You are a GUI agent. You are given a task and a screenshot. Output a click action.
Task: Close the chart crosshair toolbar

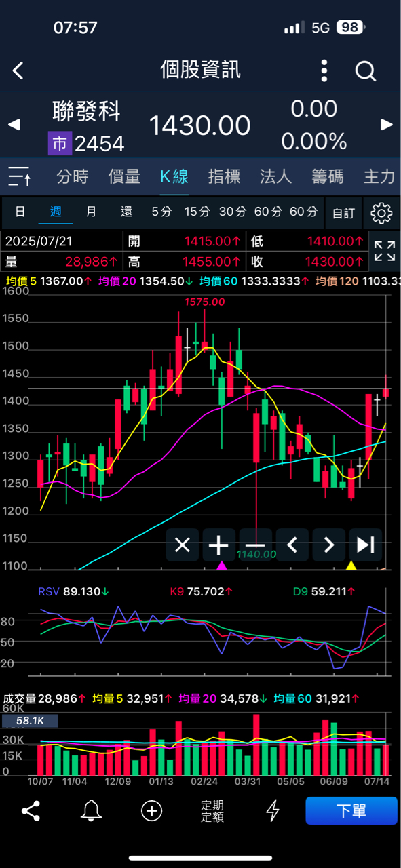click(182, 545)
